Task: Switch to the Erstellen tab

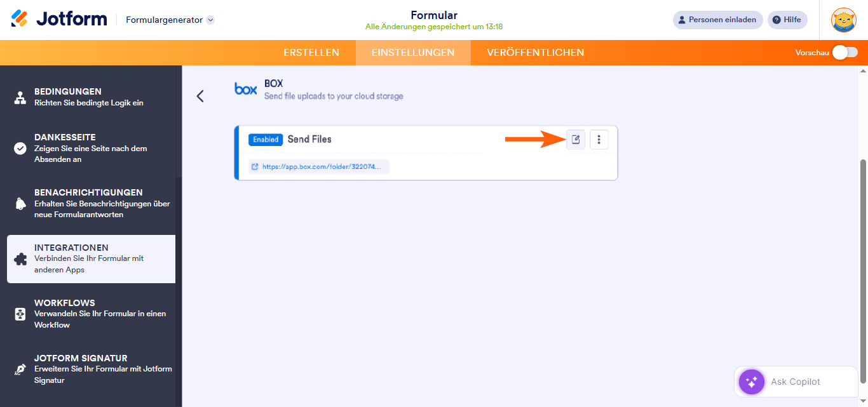Action: (311, 53)
